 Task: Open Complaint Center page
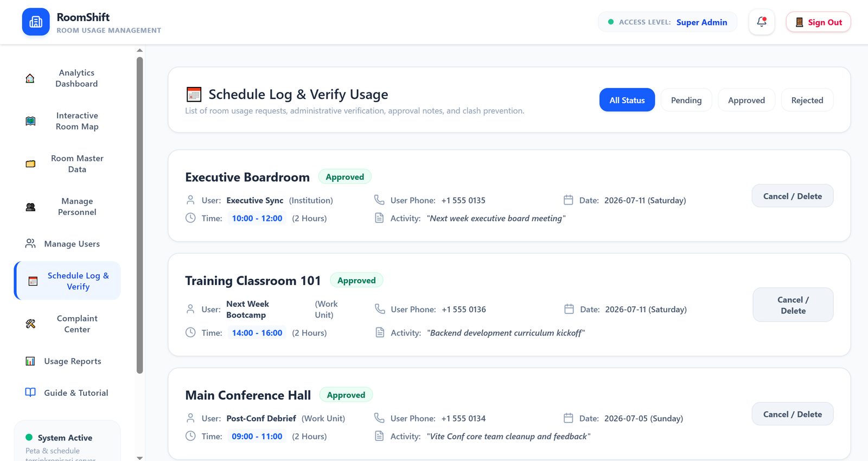point(67,324)
